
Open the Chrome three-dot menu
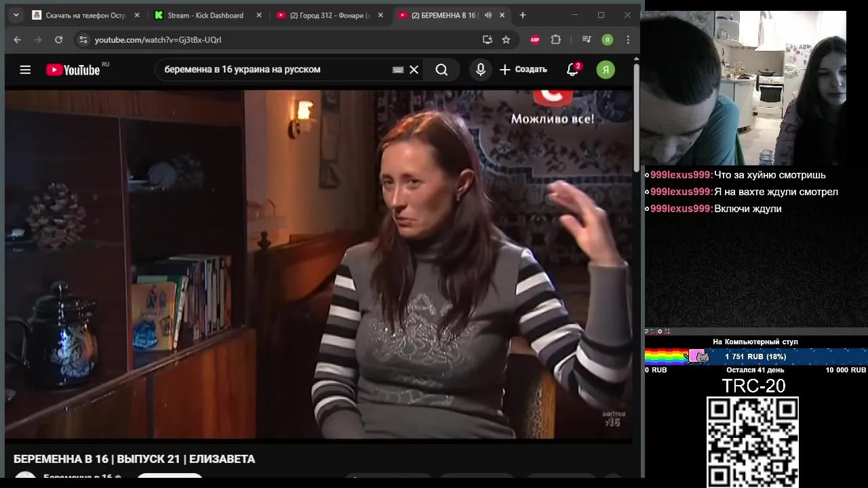[629, 40]
